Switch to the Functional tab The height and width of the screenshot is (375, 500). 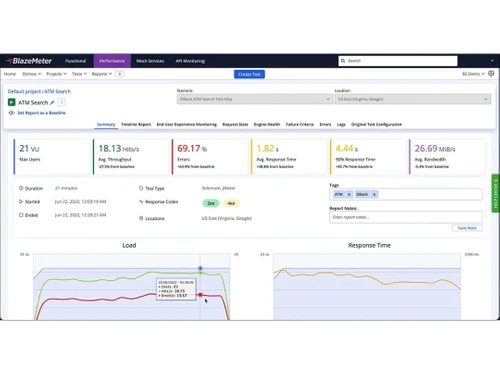(76, 61)
